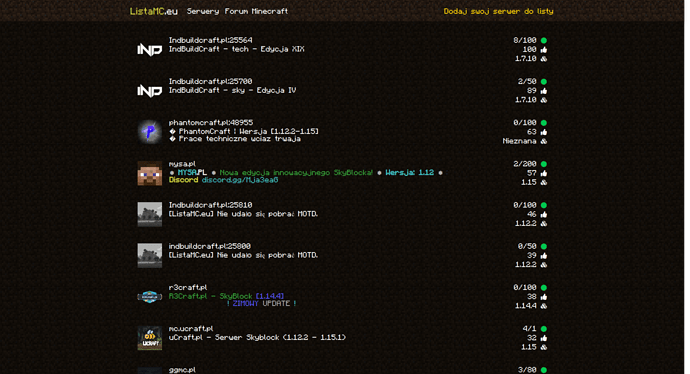
Task: Open server address Indbuildcraft.pl:25564
Action: coord(210,40)
